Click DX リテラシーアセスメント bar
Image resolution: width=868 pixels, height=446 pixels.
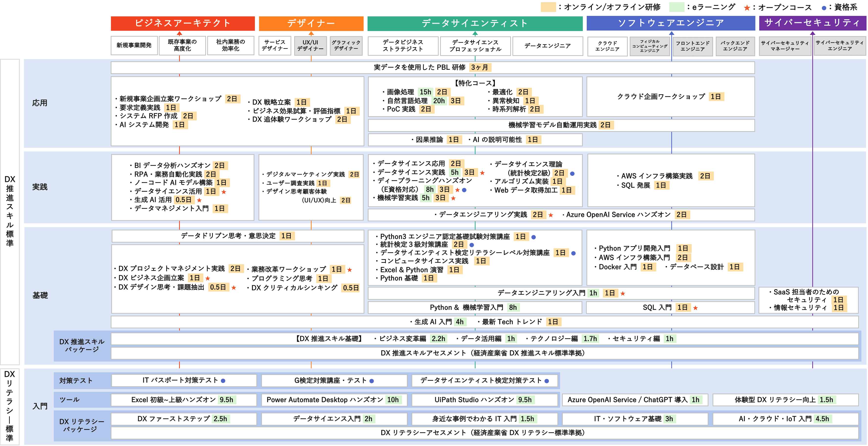[485, 433]
